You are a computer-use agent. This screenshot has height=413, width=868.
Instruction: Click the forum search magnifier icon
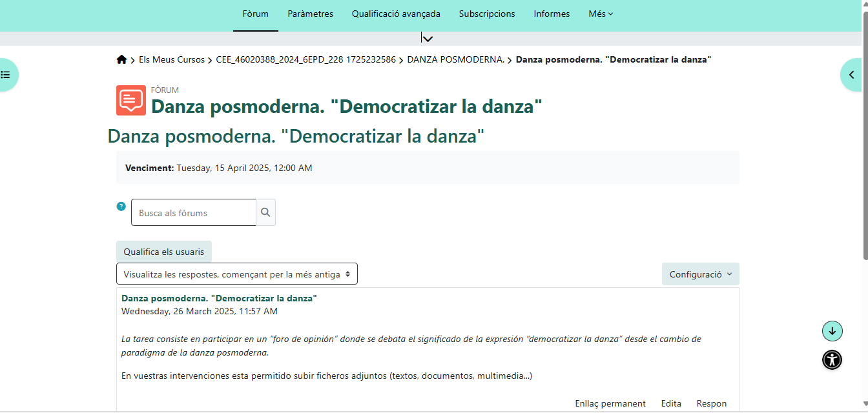pyautogui.click(x=265, y=212)
